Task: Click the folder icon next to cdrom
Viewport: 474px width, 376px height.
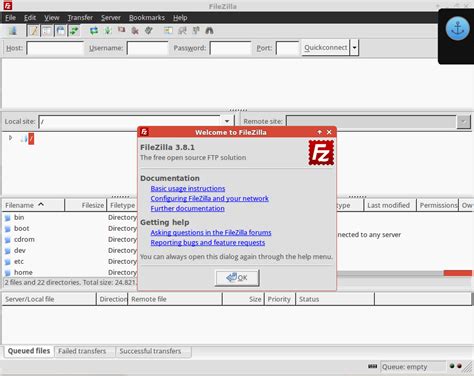Action: pos(8,240)
